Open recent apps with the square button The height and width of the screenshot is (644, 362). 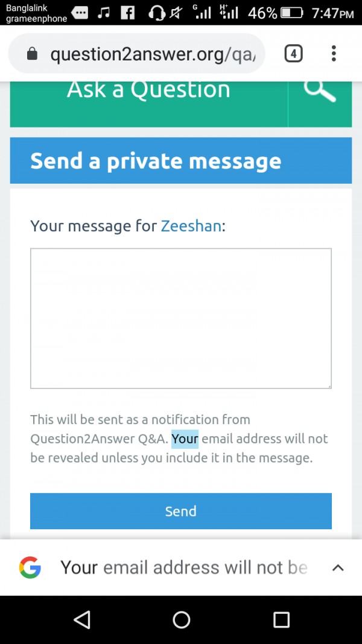tap(281, 620)
